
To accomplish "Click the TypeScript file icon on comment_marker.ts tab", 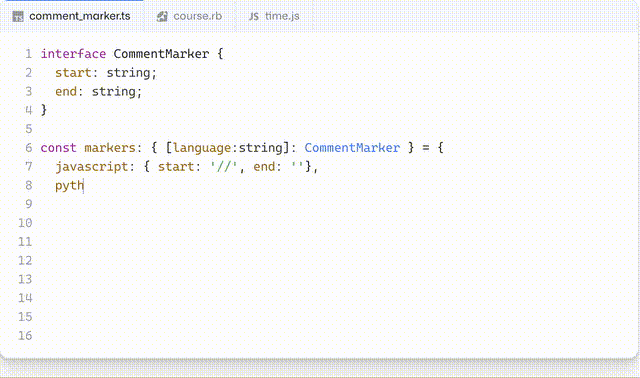I will coord(18,16).
